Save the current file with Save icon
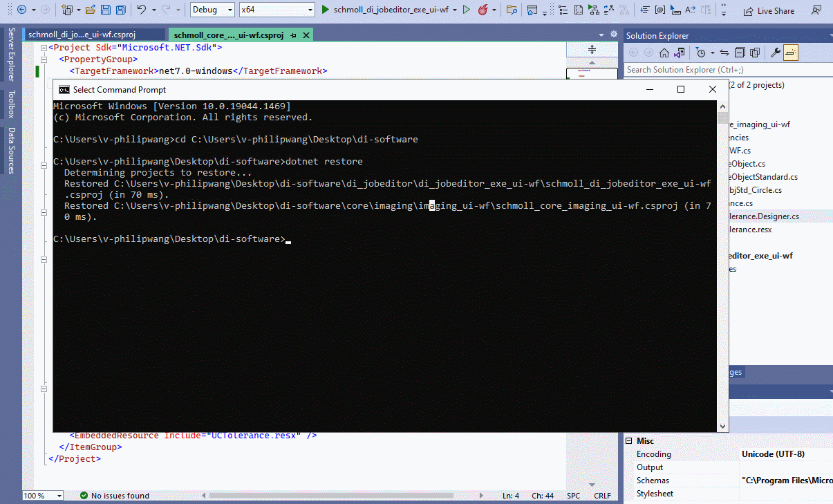Screen dimensions: 833x504 (106, 10)
